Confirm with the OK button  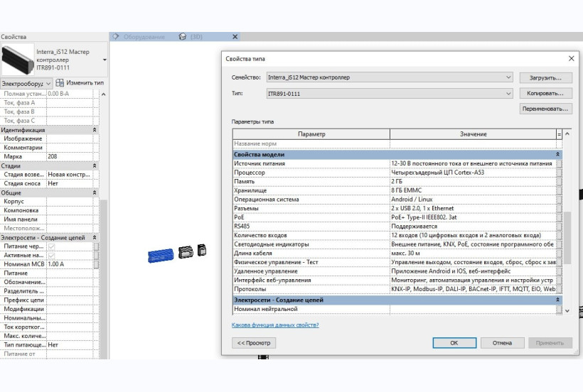454,343
